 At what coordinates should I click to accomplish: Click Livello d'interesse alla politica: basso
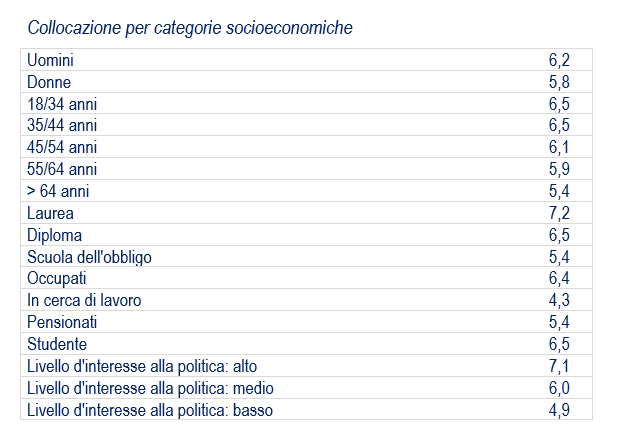150,410
